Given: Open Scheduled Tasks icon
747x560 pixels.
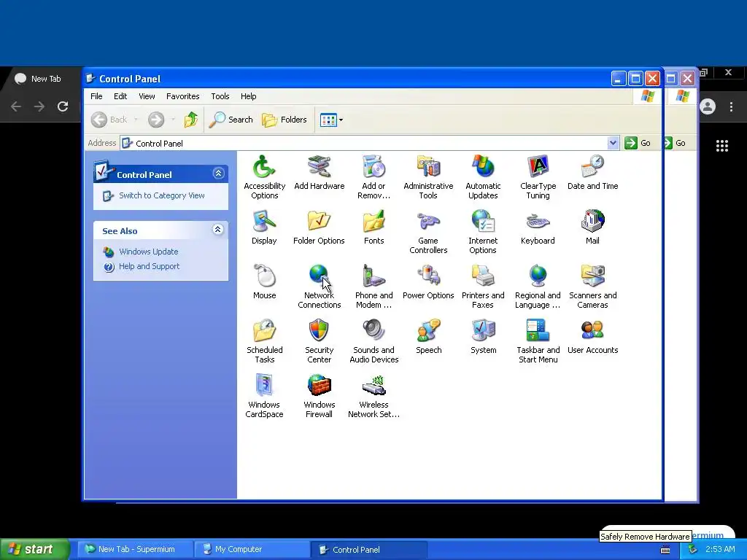Looking at the screenshot, I should pyautogui.click(x=264, y=341).
